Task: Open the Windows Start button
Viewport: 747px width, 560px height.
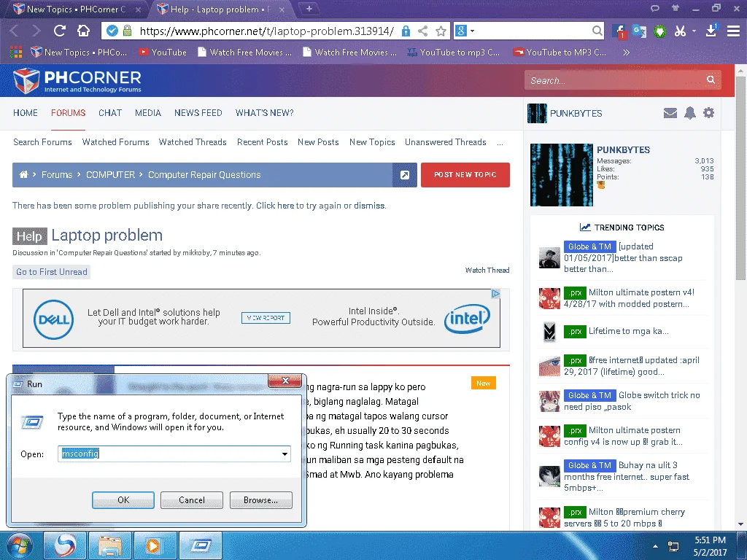Action: (20, 545)
